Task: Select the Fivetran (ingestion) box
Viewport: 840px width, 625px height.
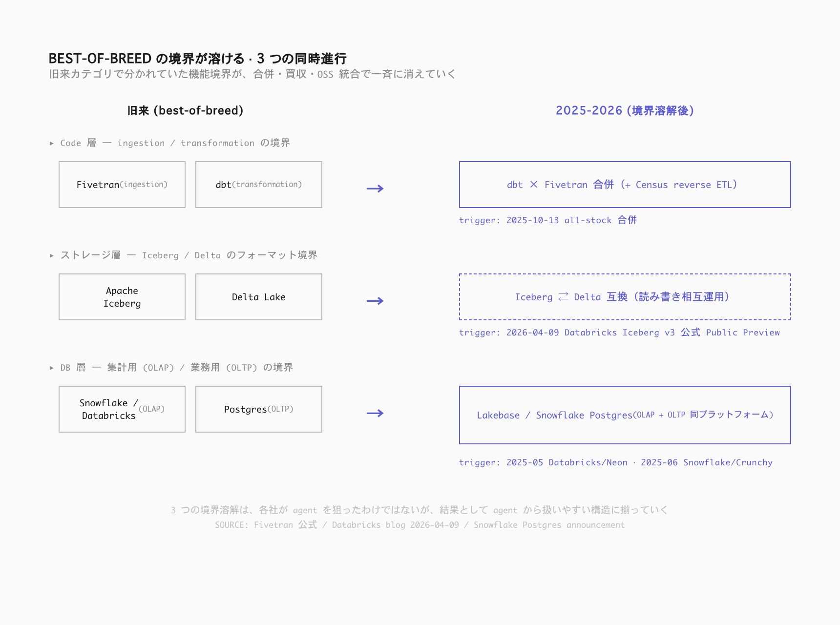Action: coord(122,185)
